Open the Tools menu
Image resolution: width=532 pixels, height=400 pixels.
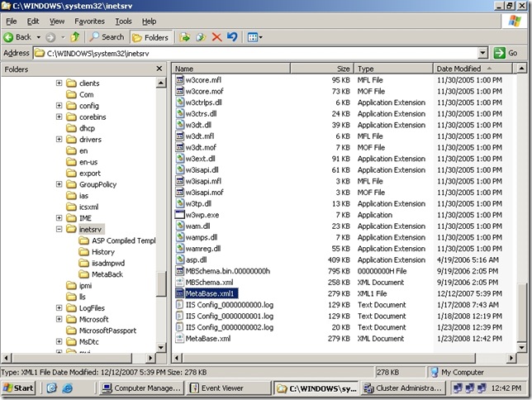tap(123, 21)
